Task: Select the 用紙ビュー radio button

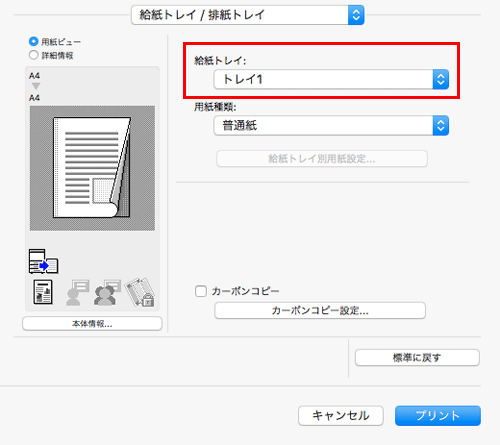Action: [x=33, y=42]
